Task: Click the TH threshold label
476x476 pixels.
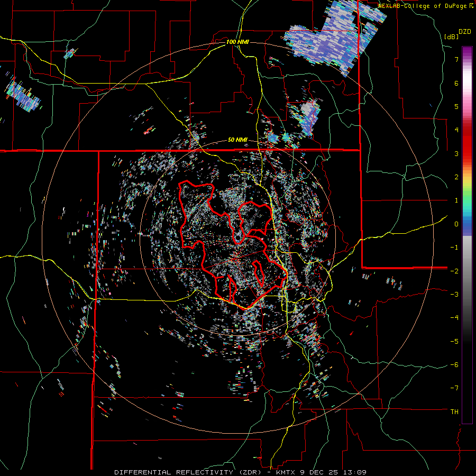Action: tap(454, 412)
